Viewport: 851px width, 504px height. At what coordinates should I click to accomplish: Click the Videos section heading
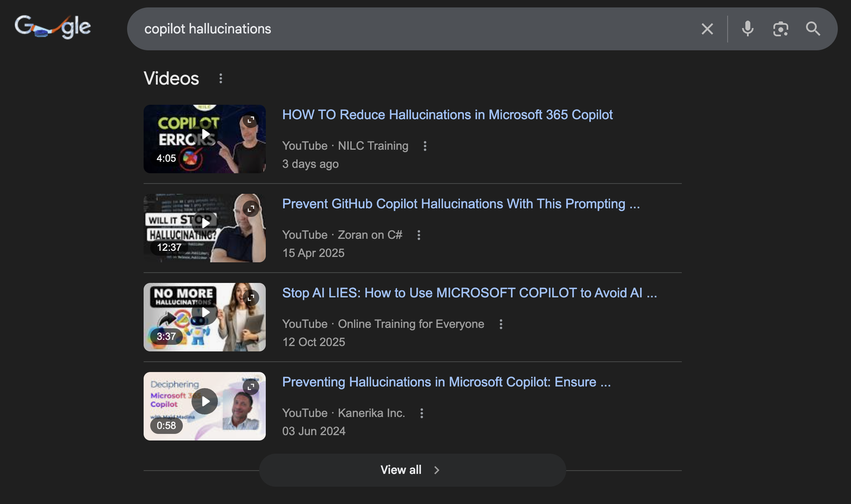tap(172, 78)
